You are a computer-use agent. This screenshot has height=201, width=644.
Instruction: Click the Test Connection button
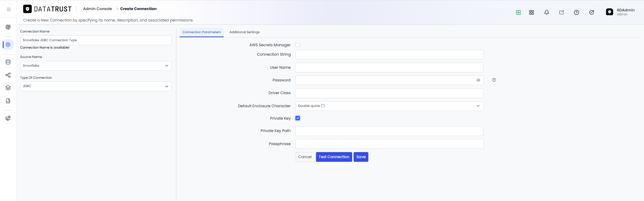334,157
